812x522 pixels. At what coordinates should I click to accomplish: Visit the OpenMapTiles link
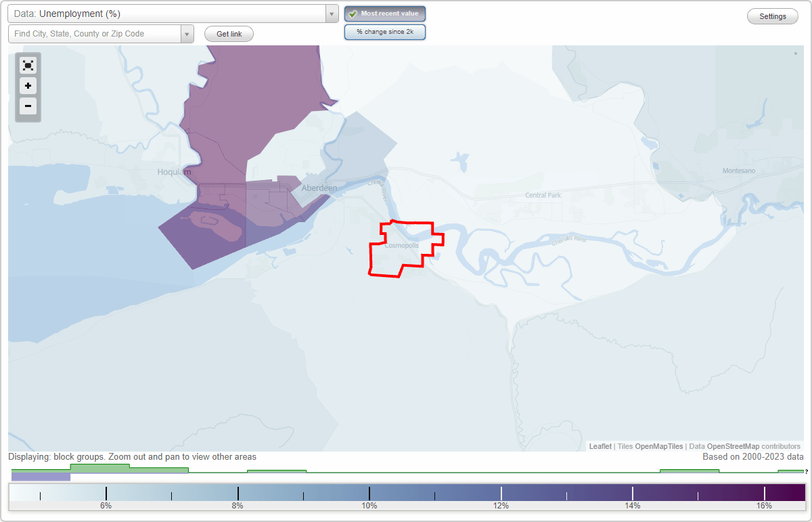point(660,446)
